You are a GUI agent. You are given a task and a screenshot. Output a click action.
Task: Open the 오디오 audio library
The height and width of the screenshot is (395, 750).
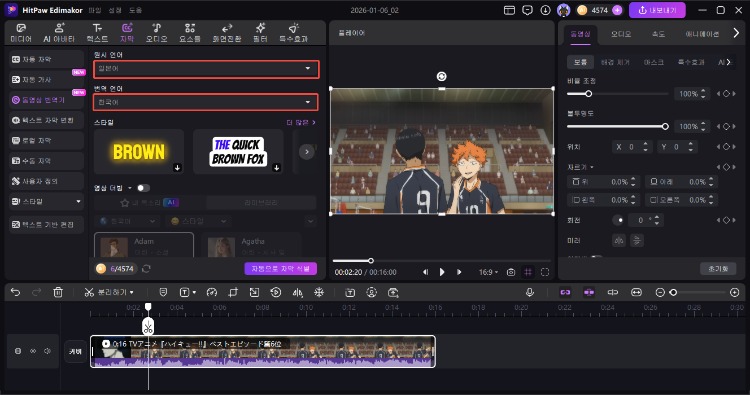click(156, 33)
